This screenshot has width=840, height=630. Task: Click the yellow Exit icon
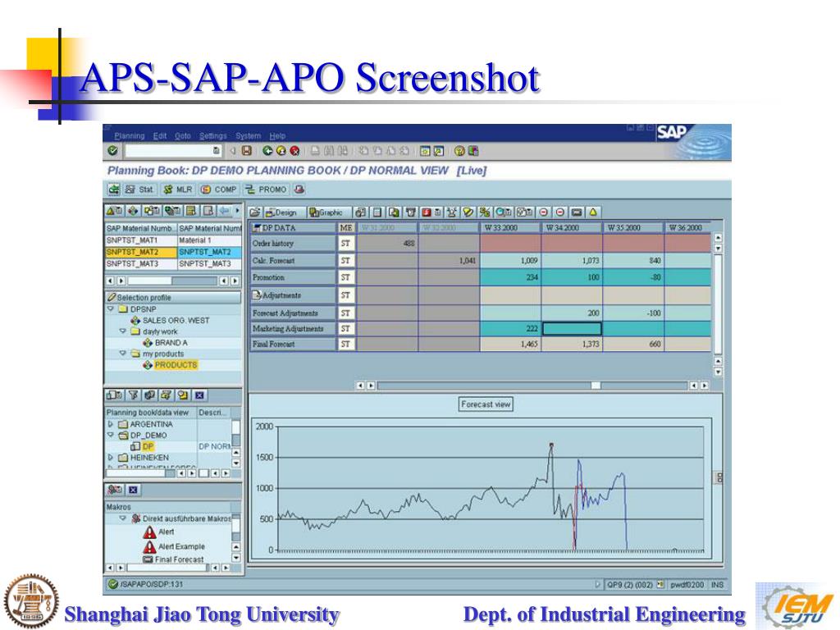[281, 151]
